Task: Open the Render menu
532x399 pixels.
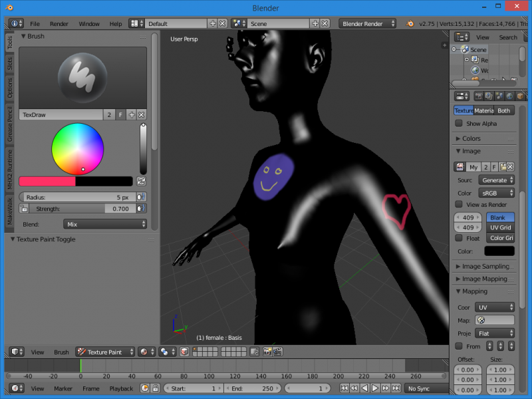Action: point(59,23)
